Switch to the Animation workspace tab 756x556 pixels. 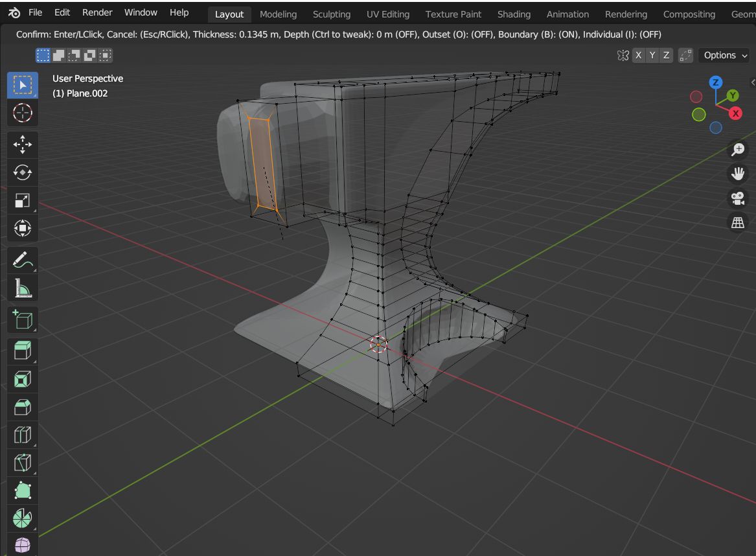pos(567,14)
